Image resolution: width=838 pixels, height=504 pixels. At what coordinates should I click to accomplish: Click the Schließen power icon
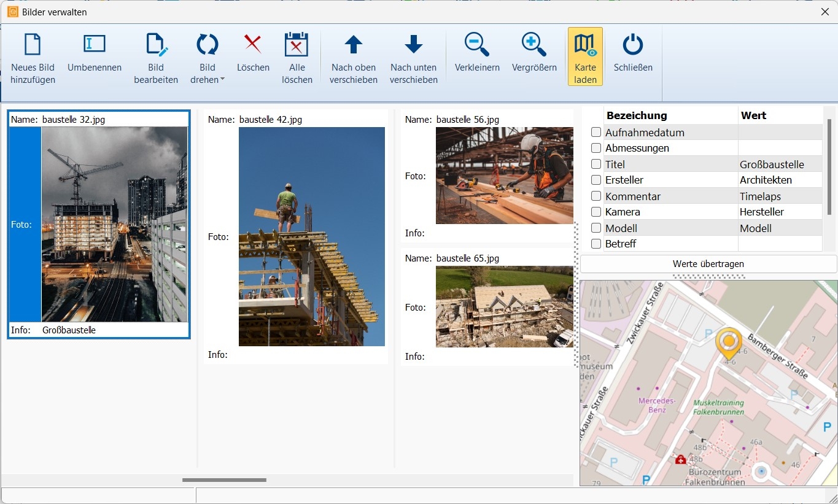(632, 45)
